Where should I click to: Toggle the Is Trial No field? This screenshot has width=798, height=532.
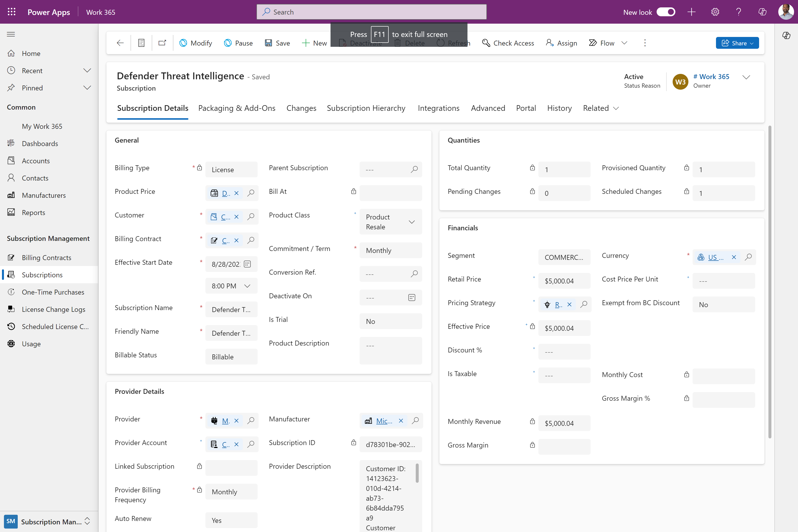point(390,321)
